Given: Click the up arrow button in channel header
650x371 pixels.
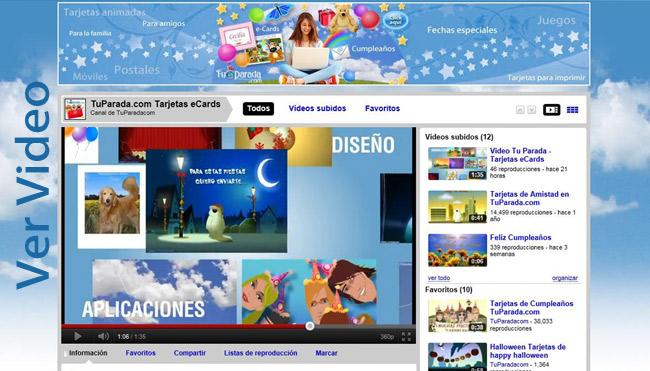Looking at the screenshot, I should click(x=520, y=110).
